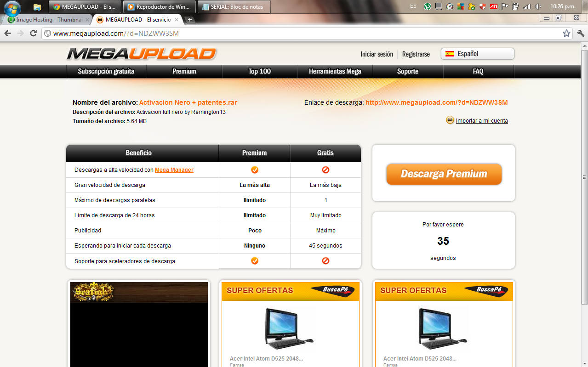Close the MEGAUPLOAD browser tab

pyautogui.click(x=177, y=20)
